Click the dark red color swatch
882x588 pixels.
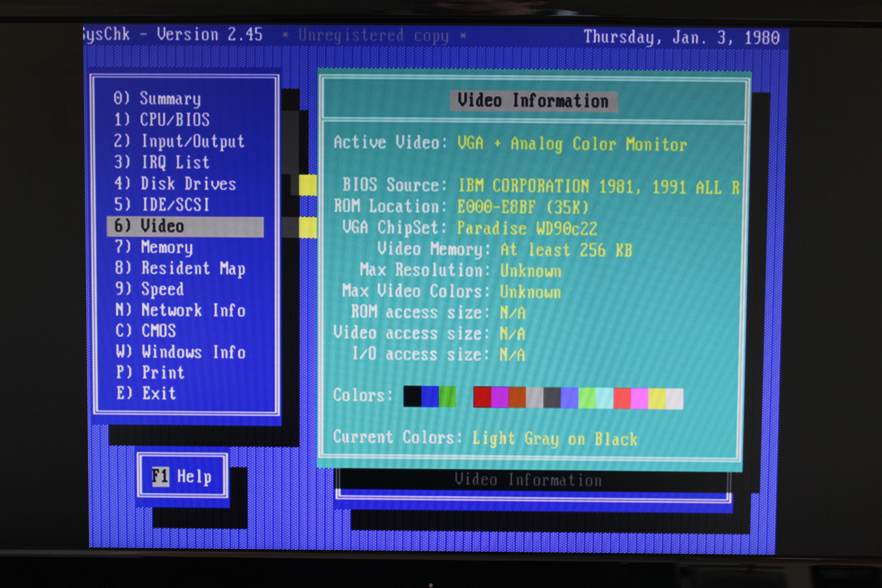pyautogui.click(x=482, y=397)
